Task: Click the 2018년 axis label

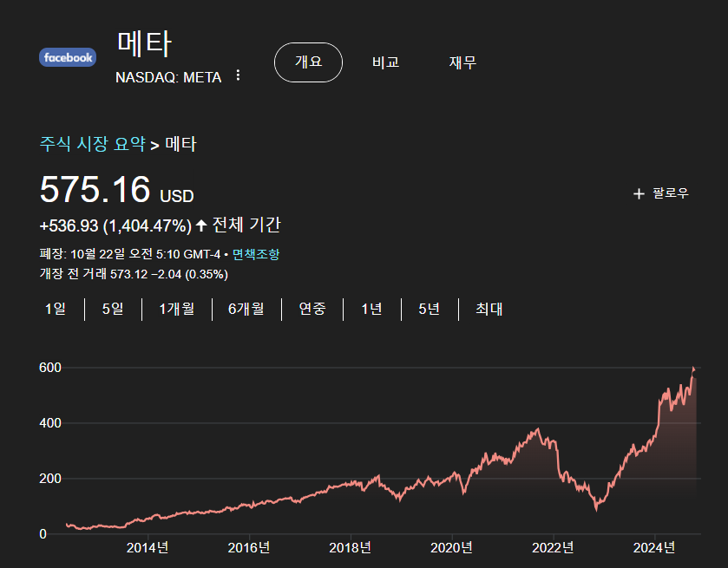Action: pos(351,548)
